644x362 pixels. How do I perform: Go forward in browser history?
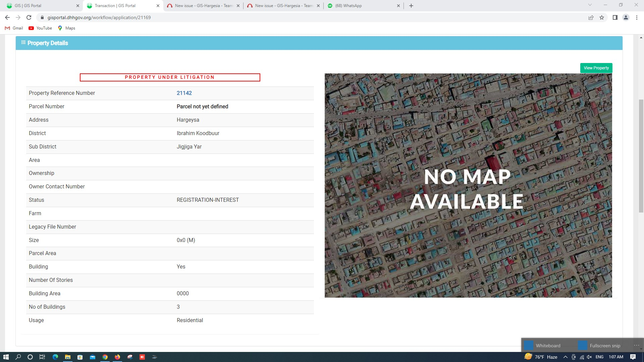18,17
